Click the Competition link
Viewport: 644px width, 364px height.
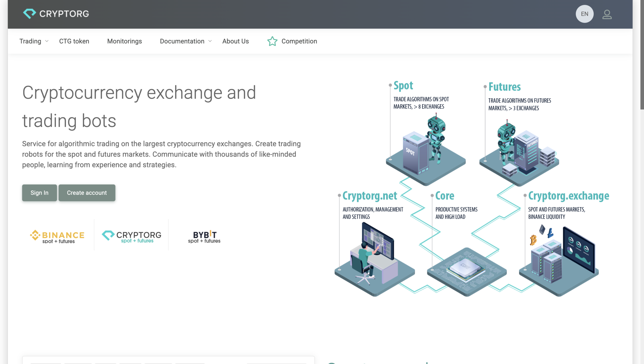click(x=299, y=41)
